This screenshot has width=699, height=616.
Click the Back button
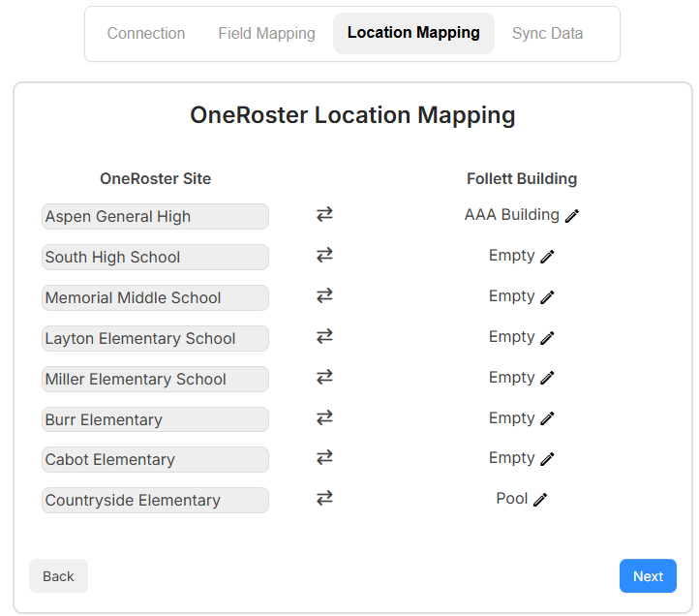tap(58, 576)
